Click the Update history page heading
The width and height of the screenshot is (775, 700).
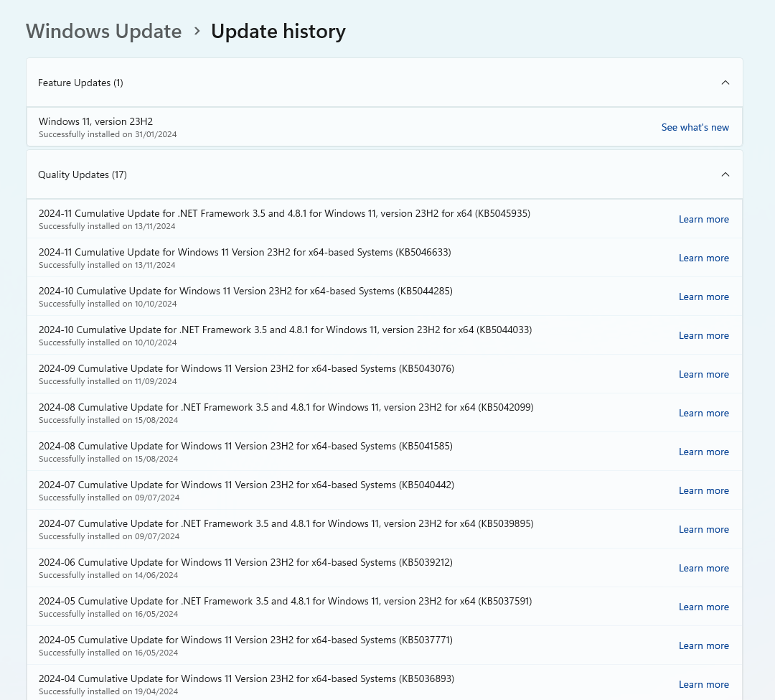tap(278, 31)
